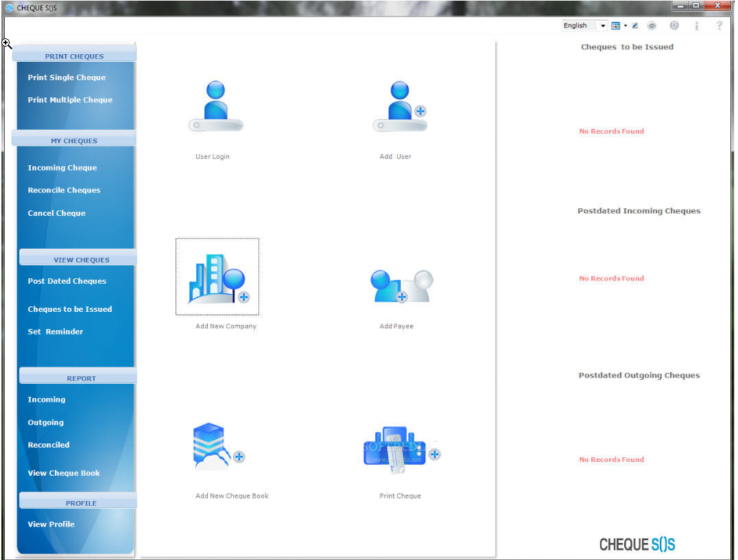Click the CHEQUE S()S logo
738x560 pixels.
[x=636, y=544]
